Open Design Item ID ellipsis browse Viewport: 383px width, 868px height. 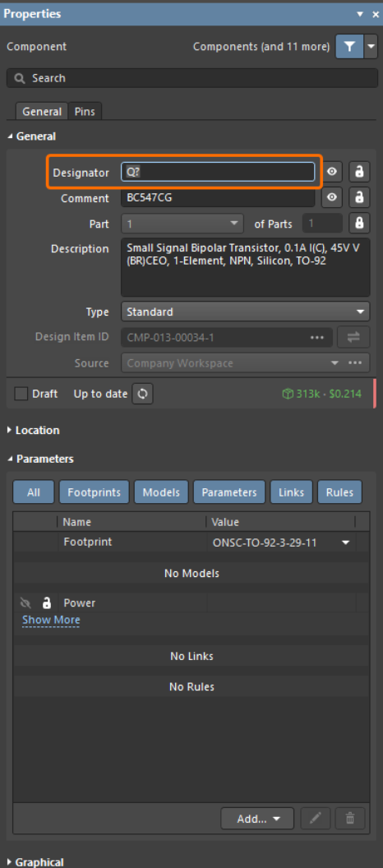pyautogui.click(x=317, y=337)
